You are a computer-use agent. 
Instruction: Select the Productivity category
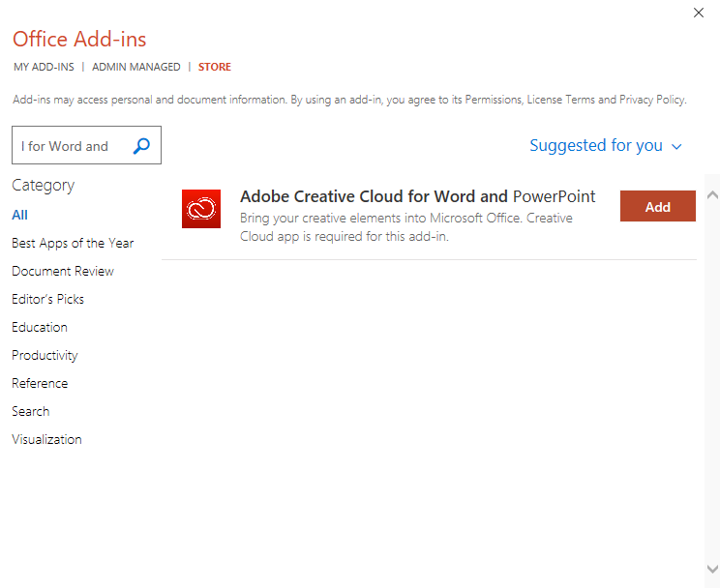coord(45,355)
